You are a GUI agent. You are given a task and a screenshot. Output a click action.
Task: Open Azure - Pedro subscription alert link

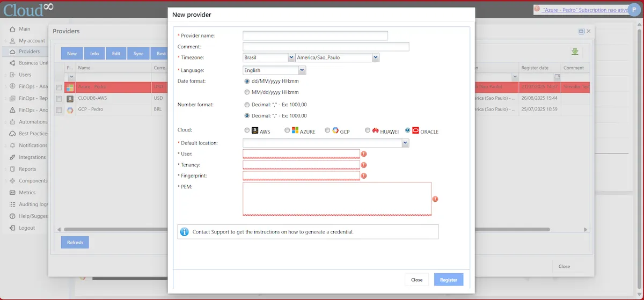pos(585,10)
